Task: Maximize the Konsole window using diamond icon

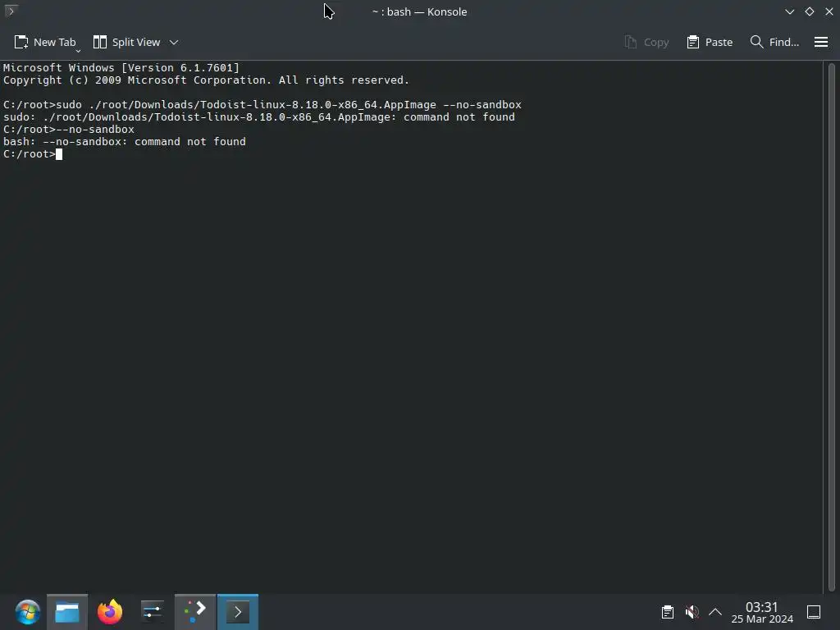Action: (x=810, y=11)
